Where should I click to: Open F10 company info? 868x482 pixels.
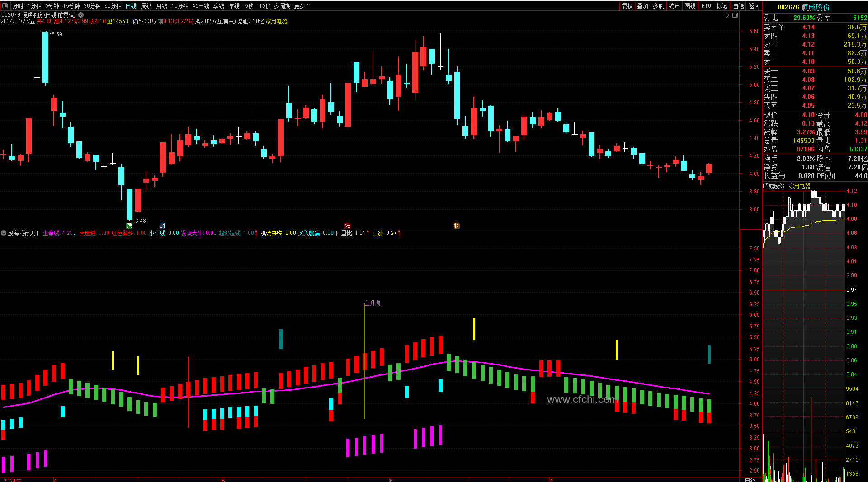point(706,6)
